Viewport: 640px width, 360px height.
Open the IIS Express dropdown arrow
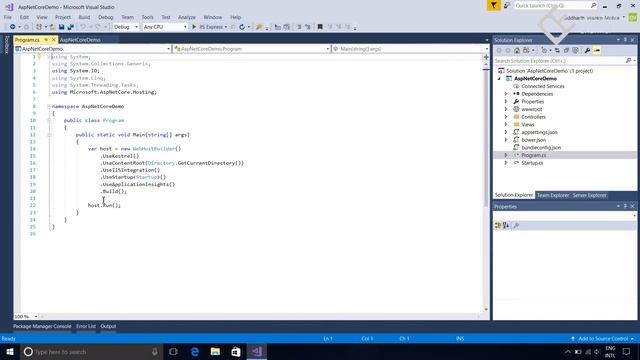226,27
